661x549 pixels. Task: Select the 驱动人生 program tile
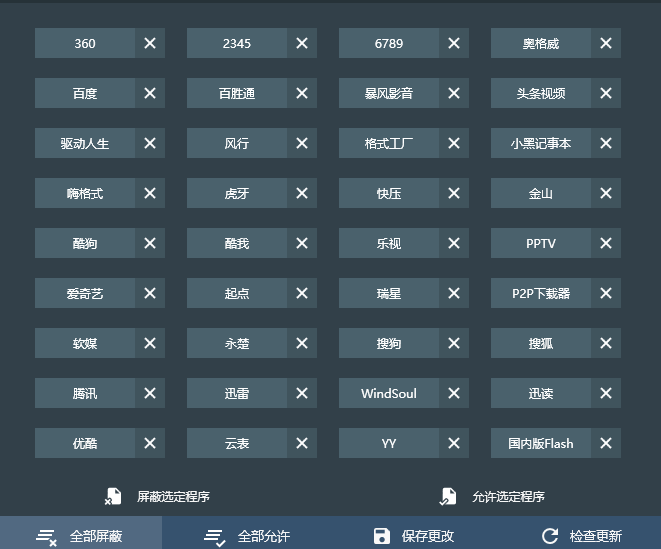point(85,143)
